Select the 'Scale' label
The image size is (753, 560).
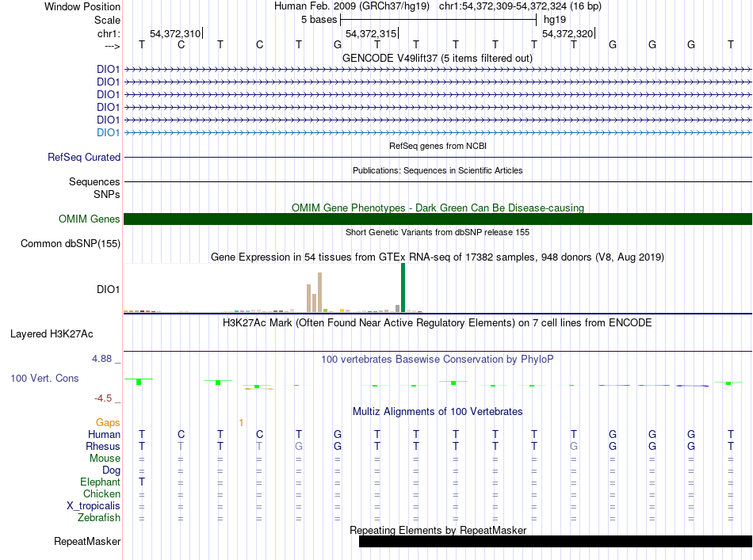(107, 20)
